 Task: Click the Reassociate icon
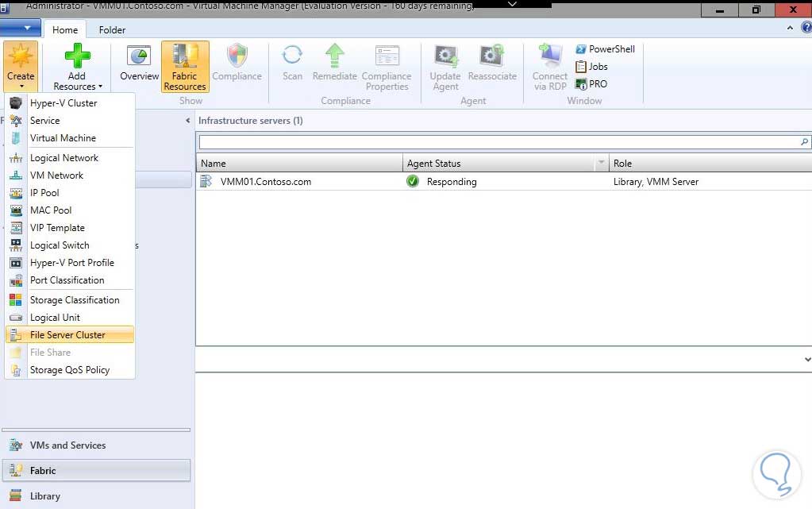pos(491,56)
